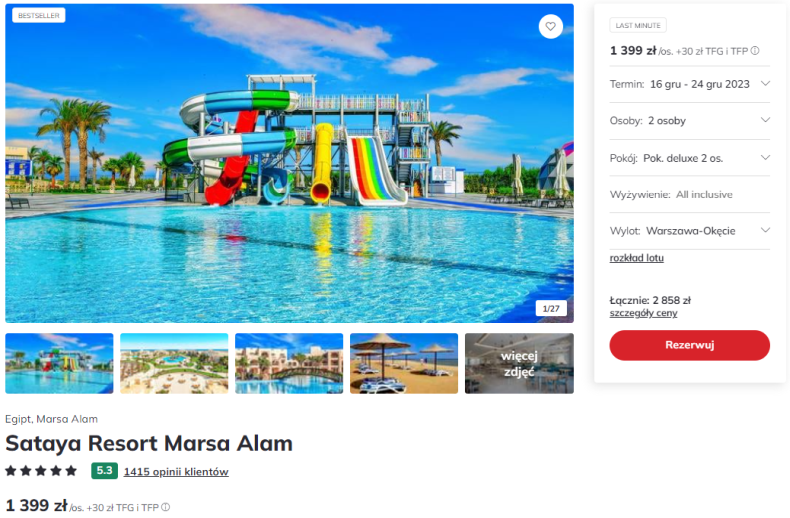Click the LAST MINUTE tag
Screen dimensions: 790x518
click(638, 25)
